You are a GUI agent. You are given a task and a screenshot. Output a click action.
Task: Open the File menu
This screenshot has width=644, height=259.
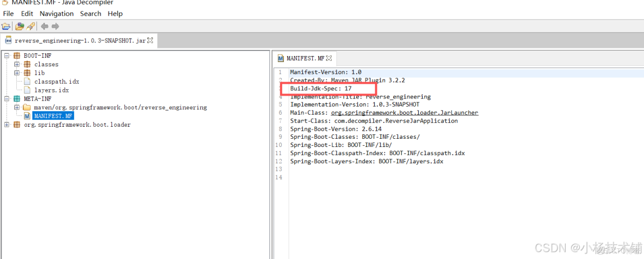(8, 14)
